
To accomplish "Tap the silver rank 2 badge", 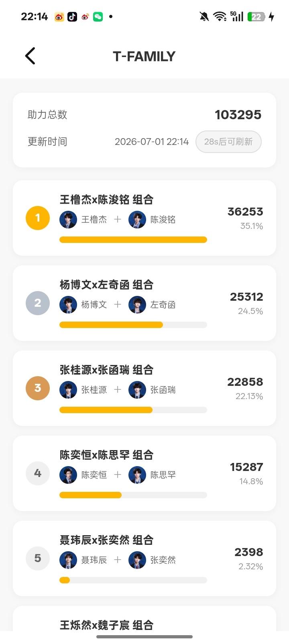I will click(38, 303).
